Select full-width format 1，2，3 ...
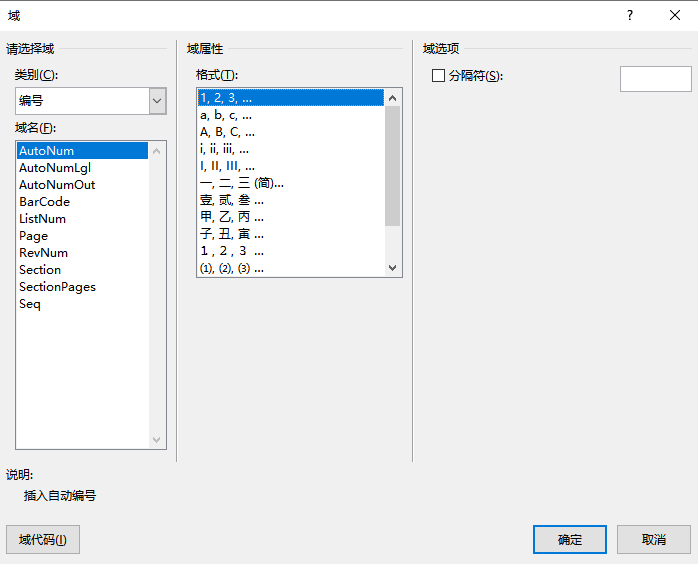Screen dimensions: 698x564 click(x=291, y=251)
